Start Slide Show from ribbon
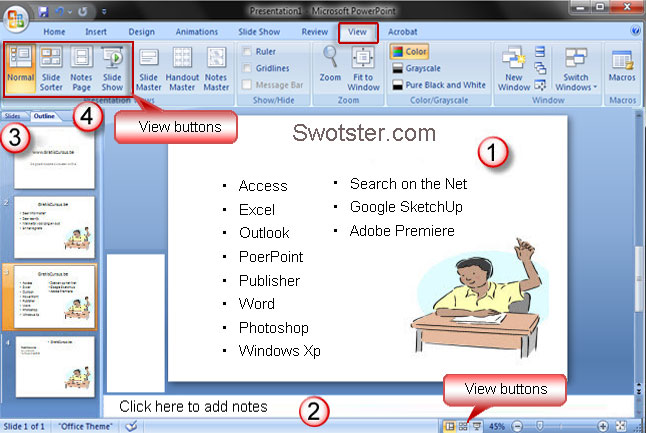 click(112, 68)
